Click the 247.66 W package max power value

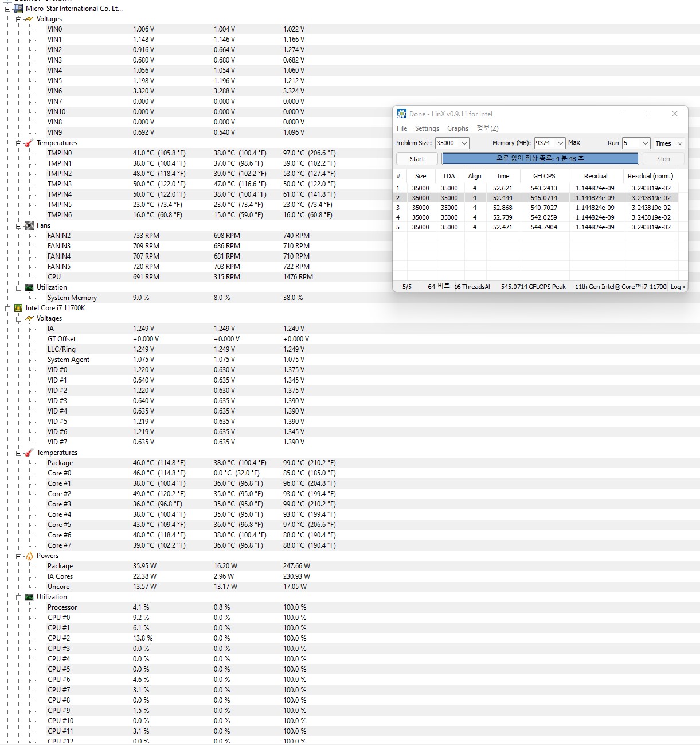[x=296, y=566]
